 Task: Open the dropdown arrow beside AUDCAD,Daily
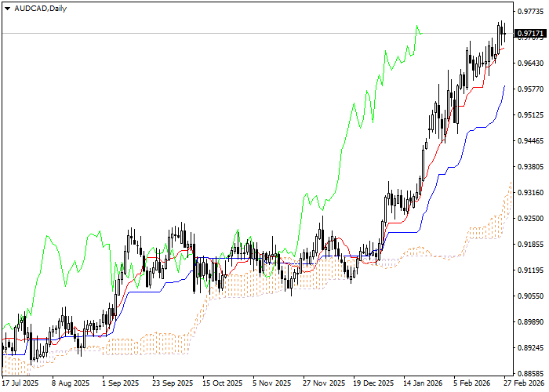pos(6,8)
